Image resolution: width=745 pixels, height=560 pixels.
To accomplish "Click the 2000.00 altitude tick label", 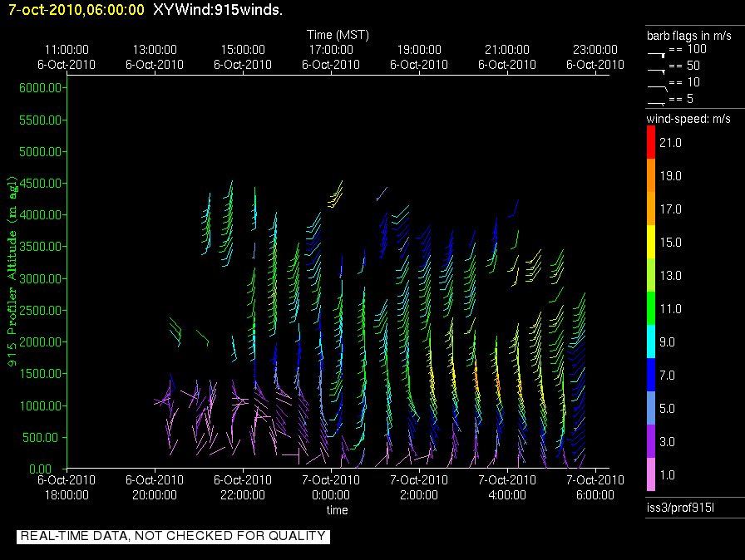I will [41, 342].
